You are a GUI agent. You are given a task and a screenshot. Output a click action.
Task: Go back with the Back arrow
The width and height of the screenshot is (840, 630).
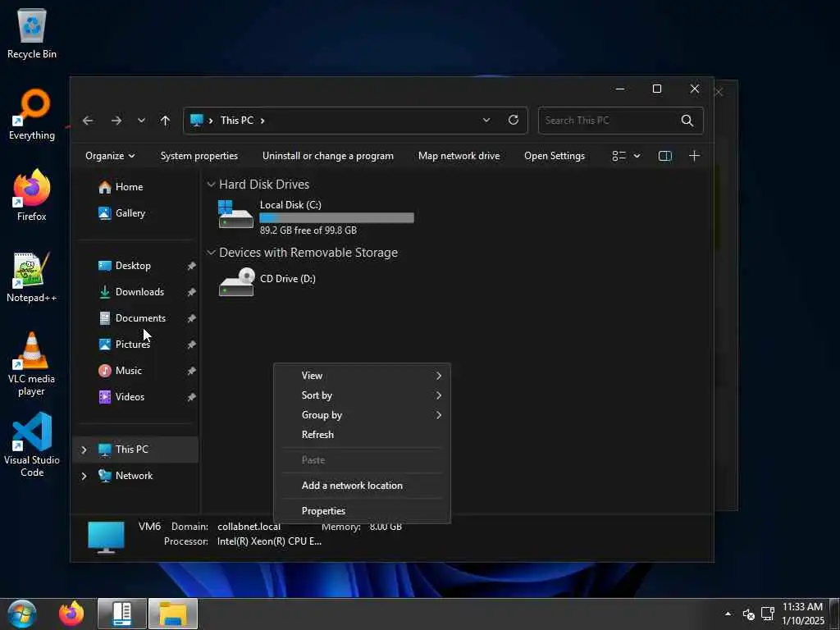coord(88,121)
